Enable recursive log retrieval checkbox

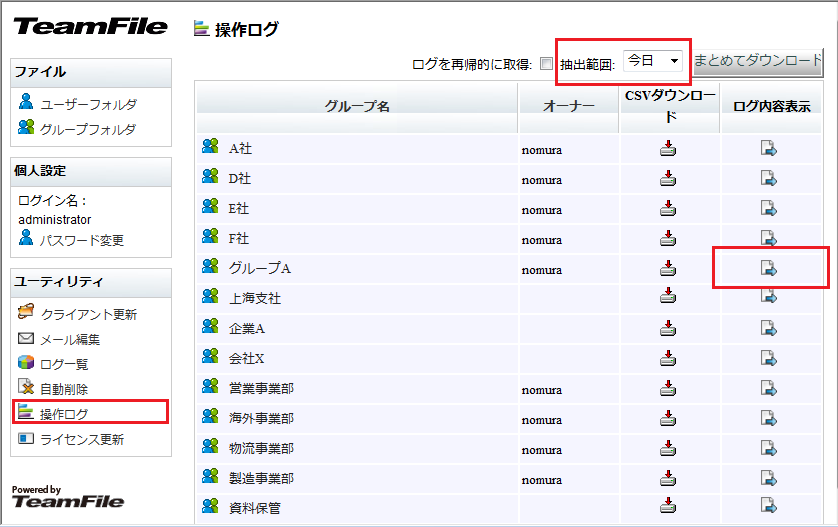(x=546, y=64)
